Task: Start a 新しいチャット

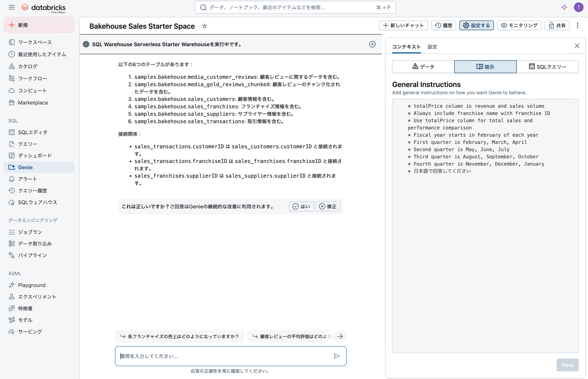Action: tap(403, 25)
